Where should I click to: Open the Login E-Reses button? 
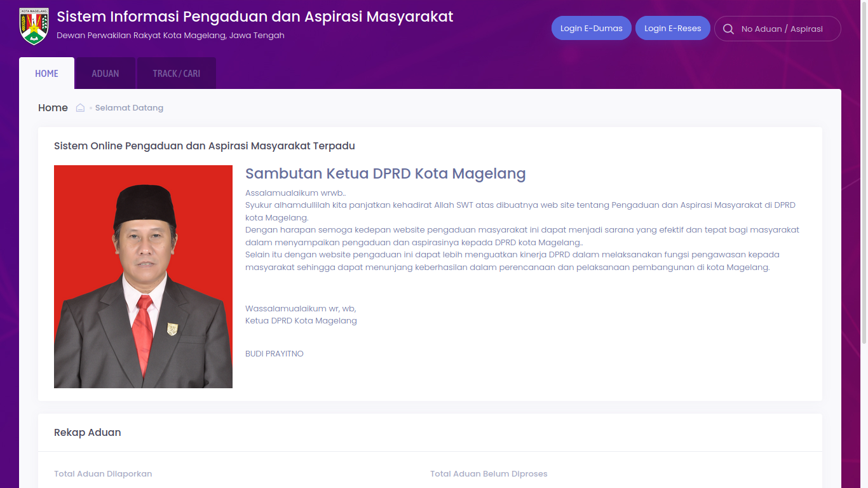[x=673, y=28]
